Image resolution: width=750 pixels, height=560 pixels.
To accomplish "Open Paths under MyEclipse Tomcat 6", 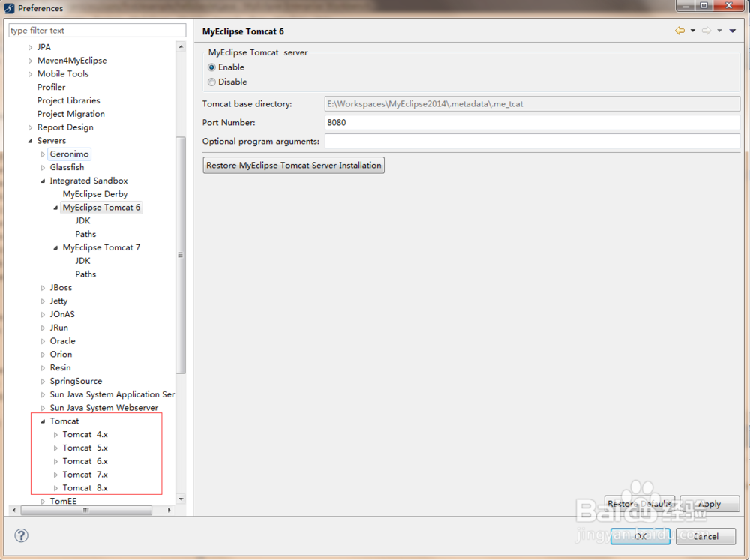I will pyautogui.click(x=85, y=234).
